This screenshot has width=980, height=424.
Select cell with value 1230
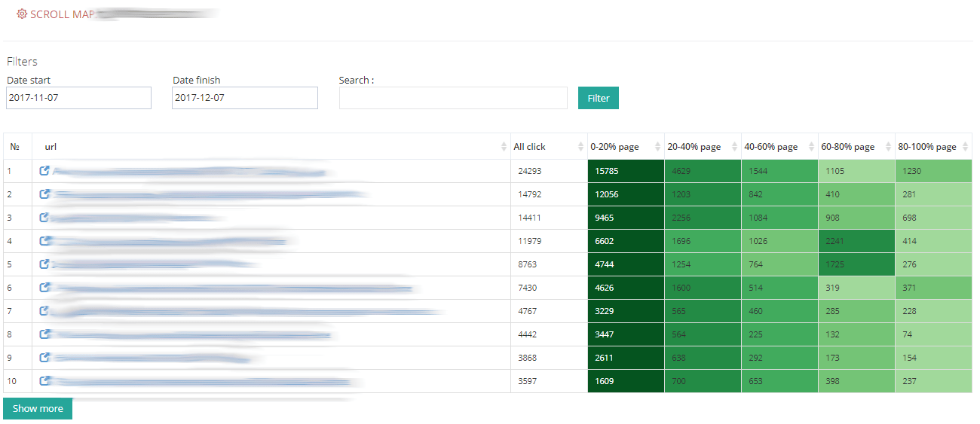tap(933, 171)
